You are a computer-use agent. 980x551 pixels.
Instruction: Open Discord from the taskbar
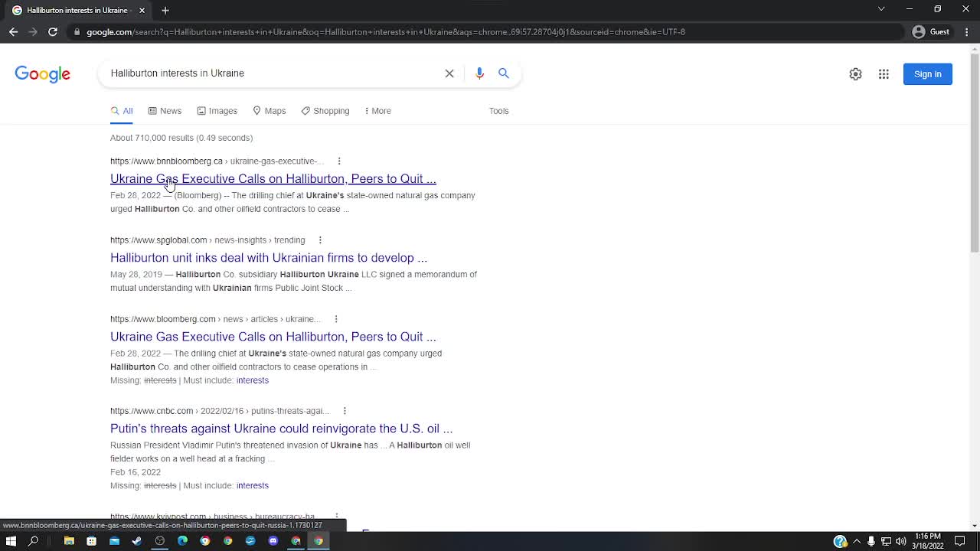pyautogui.click(x=273, y=541)
